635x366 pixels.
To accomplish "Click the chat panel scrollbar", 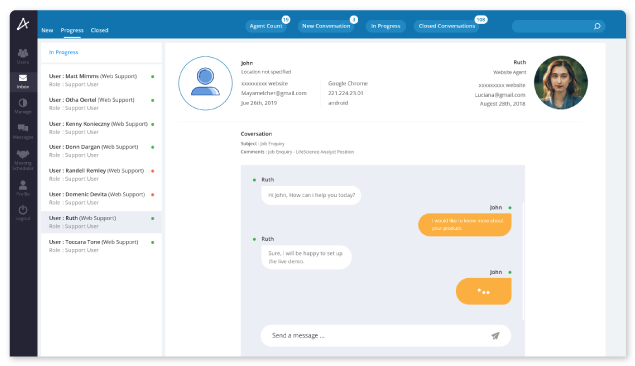I will pos(523,261).
